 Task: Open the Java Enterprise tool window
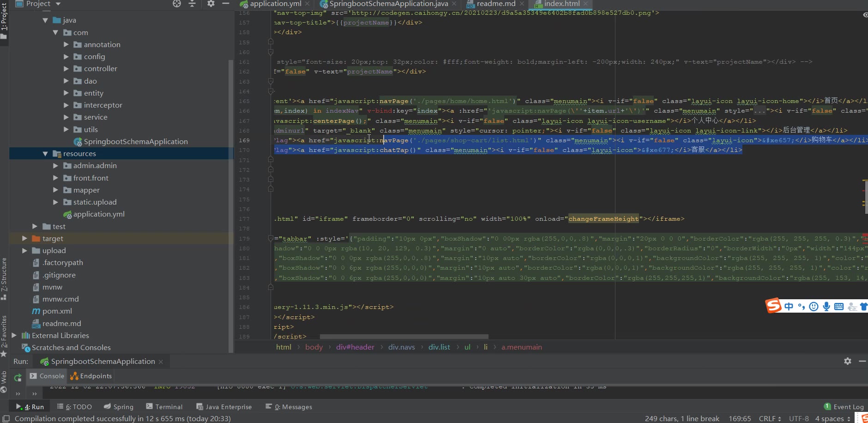point(224,407)
